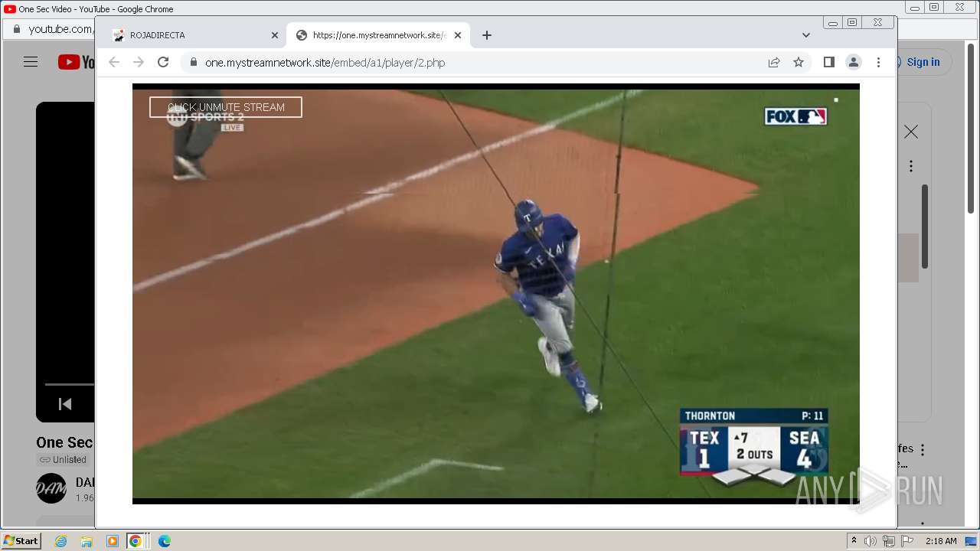Click Chrome icon in taskbar
The image size is (980, 551).
136,541
